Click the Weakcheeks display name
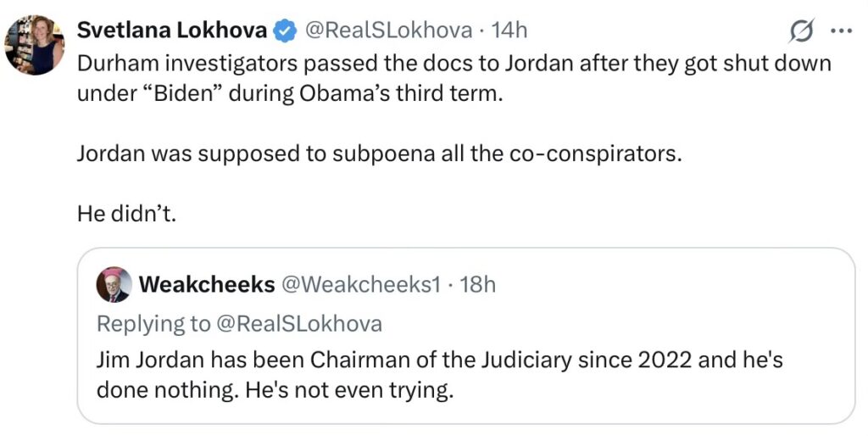Screen dimensions: 868x436 pos(207,285)
